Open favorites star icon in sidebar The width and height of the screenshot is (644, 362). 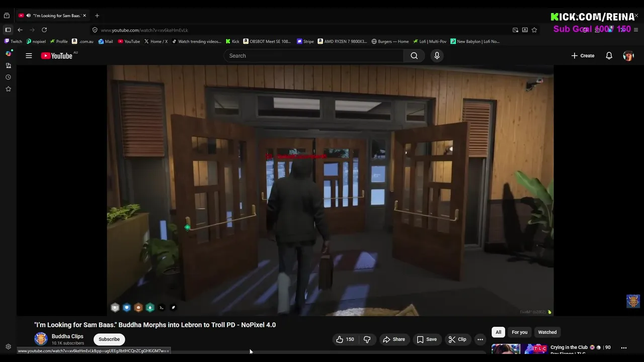pos(8,89)
